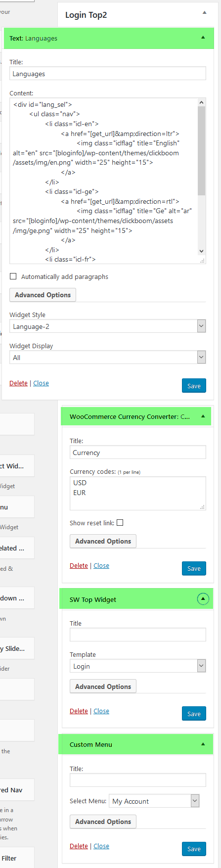Image resolution: width=221 pixels, height=868 pixels.
Task: Enable Automatically add paragraphs checkbox
Action: 13,276
